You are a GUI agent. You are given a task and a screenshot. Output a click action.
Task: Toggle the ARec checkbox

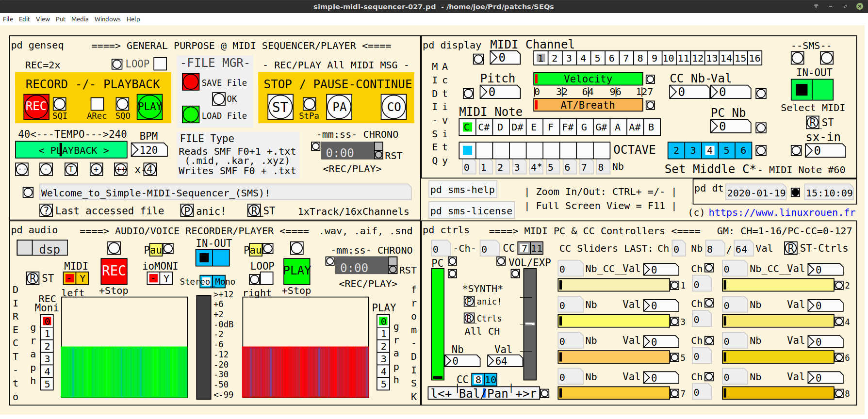pos(97,104)
